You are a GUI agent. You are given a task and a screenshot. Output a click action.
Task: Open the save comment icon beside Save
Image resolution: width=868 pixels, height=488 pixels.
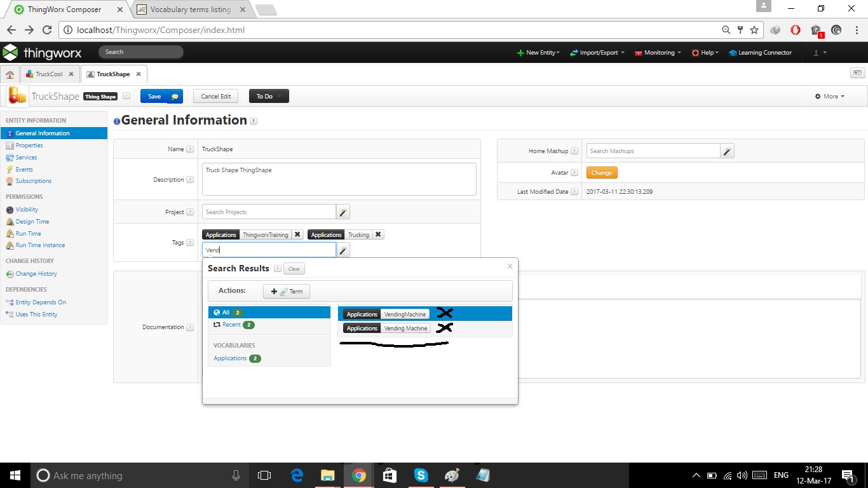(x=175, y=97)
